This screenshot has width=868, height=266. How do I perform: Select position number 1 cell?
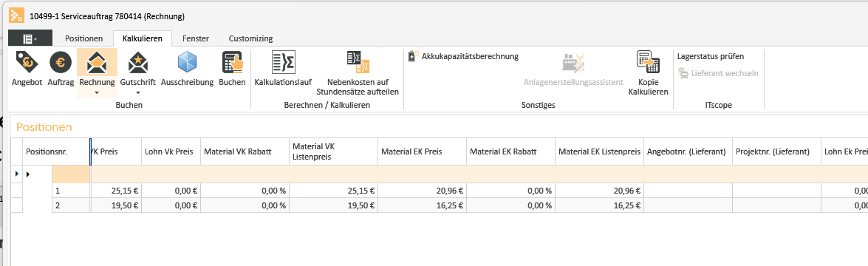tap(70, 191)
